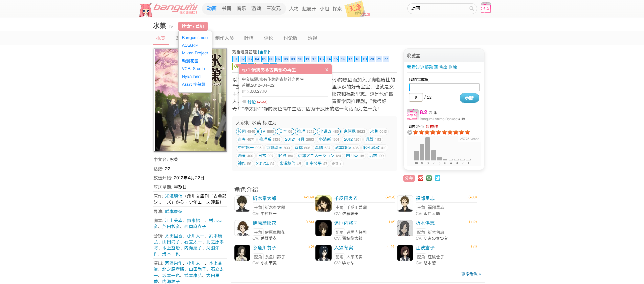Toggle episode 22 watched box
Viewport: 644px width, 284px height.
tap(386, 59)
